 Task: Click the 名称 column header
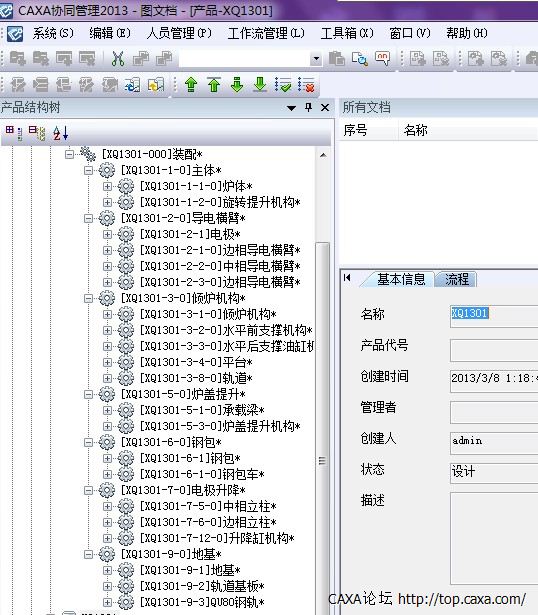pyautogui.click(x=415, y=130)
